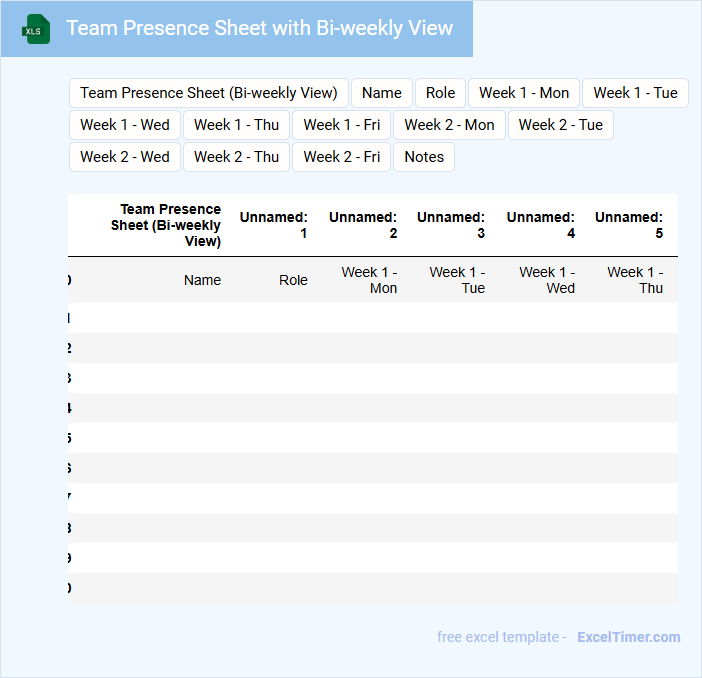
Task: Pick the Week 1 - Thu tag
Action: pos(236,125)
